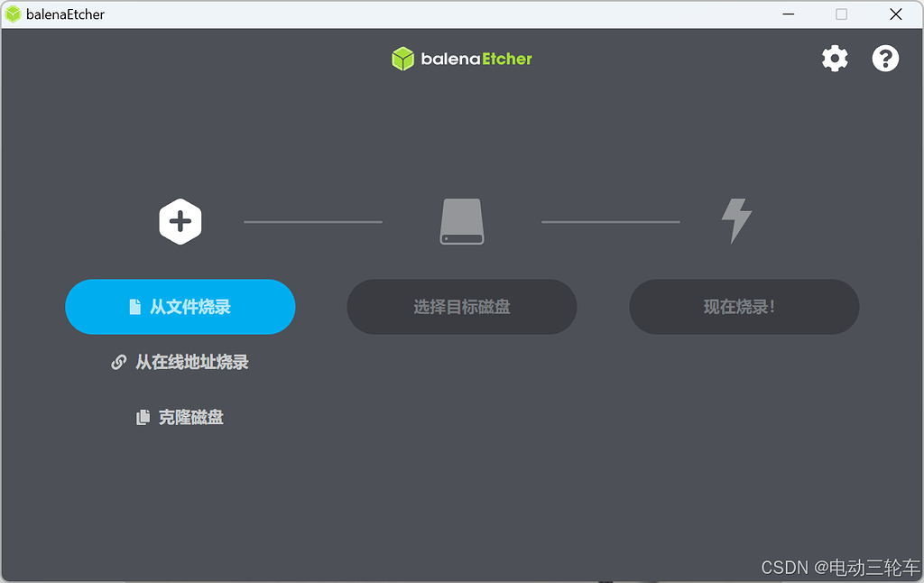Click the 选择目标磁盘 button
The height and width of the screenshot is (583, 924).
[x=461, y=307]
